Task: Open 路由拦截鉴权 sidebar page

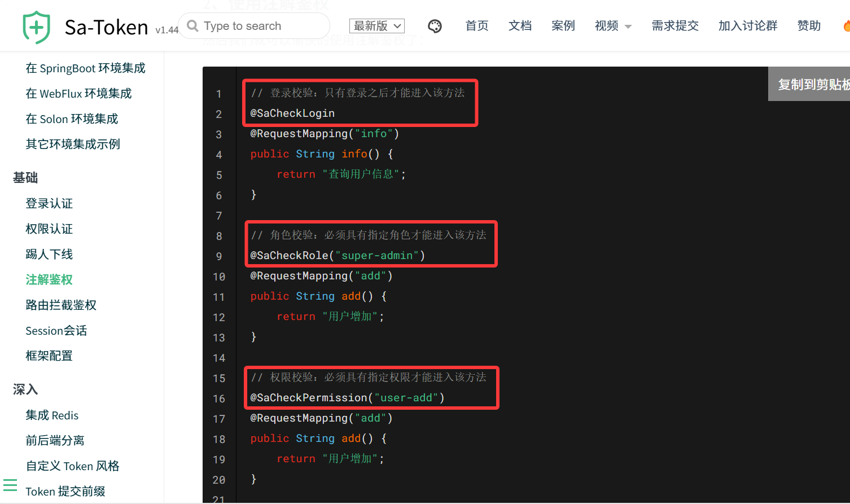Action: pos(61,305)
